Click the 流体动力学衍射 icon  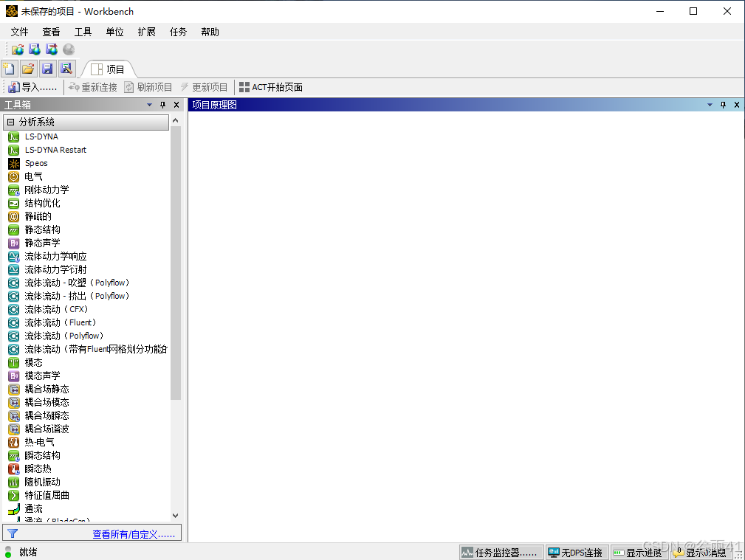click(14, 270)
